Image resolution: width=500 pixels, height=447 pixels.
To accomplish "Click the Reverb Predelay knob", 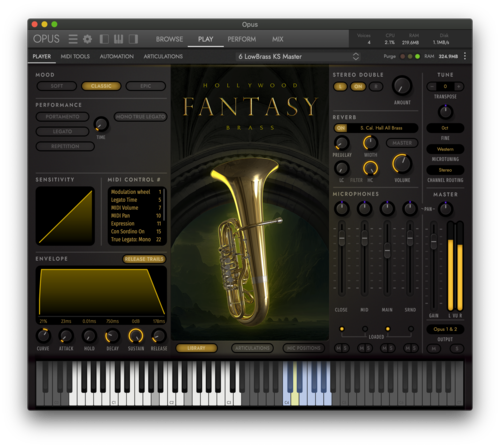I will pos(342,143).
